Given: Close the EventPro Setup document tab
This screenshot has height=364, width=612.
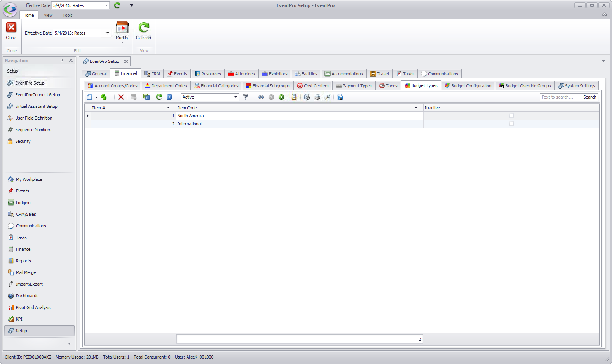Looking at the screenshot, I should tap(126, 61).
